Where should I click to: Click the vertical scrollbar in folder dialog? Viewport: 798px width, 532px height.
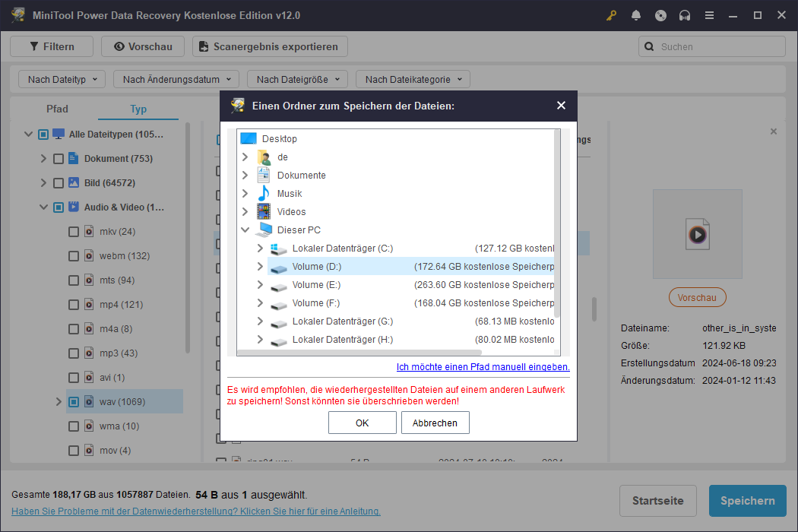coord(557,223)
